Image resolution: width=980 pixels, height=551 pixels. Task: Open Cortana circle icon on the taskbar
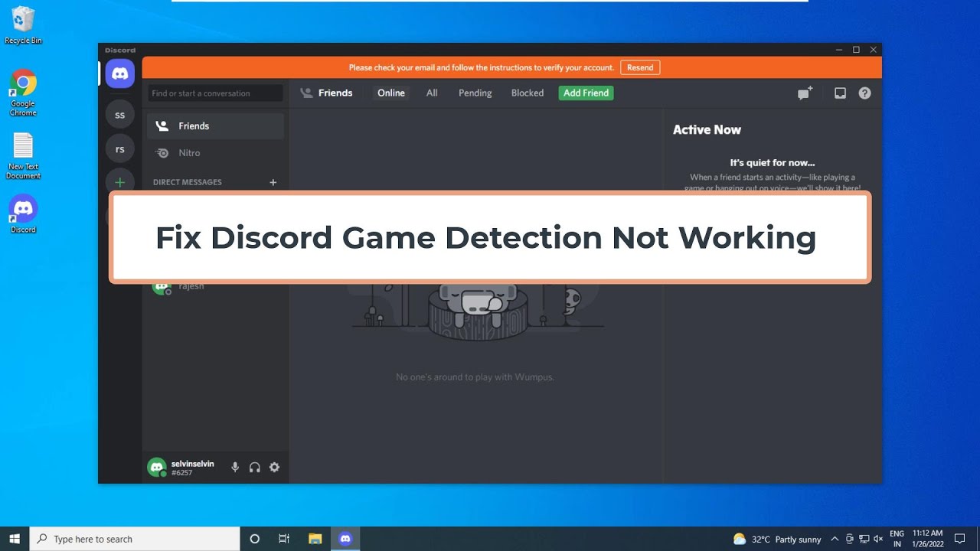coord(255,539)
